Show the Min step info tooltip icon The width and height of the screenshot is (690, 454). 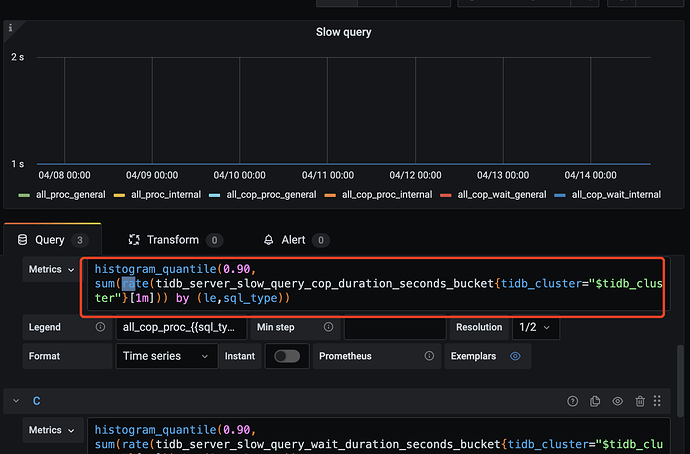click(x=328, y=327)
